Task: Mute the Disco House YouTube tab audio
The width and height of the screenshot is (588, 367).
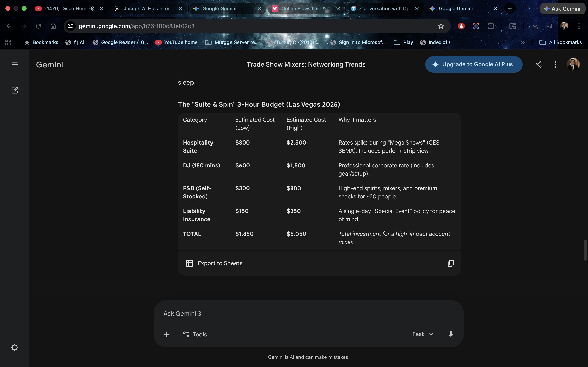Action: 92,9
